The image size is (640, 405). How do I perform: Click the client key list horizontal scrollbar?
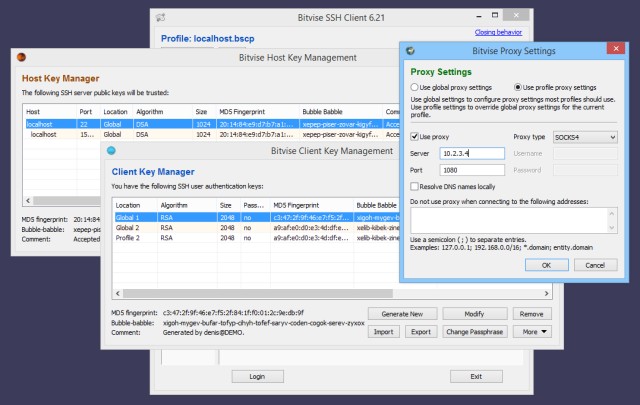[258, 294]
